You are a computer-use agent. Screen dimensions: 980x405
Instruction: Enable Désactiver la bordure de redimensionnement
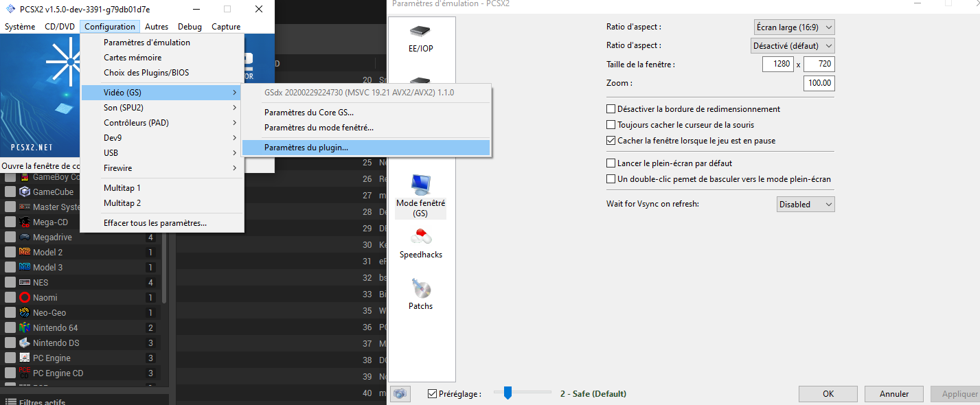pyautogui.click(x=611, y=109)
